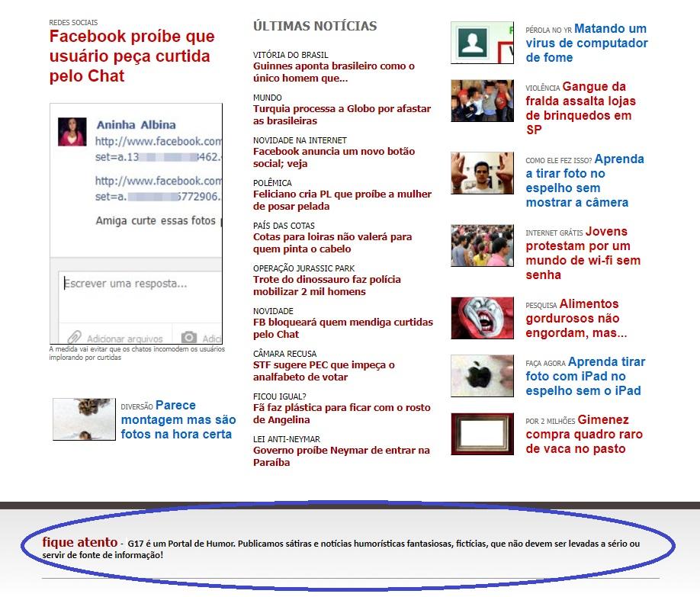Open the 'Parece montagem' cat photos thumbnail
Image resolution: width=700 pixels, height=597 pixels.
(84, 419)
